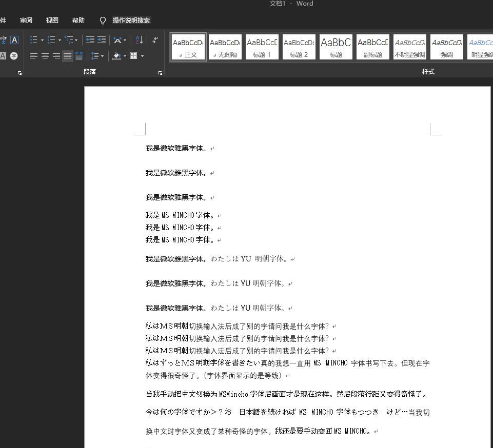Click the multilevel list icon
Image resolution: width=493 pixels, height=448 pixels.
pos(69,40)
